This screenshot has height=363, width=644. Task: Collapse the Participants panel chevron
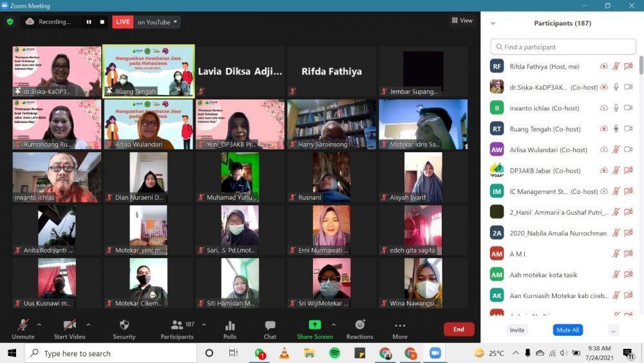493,23
